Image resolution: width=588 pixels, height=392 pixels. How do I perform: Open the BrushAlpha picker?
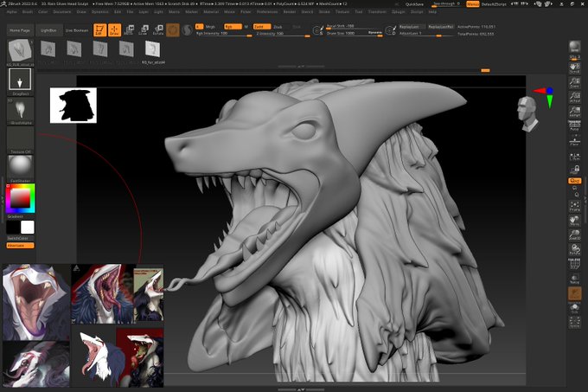pos(20,110)
